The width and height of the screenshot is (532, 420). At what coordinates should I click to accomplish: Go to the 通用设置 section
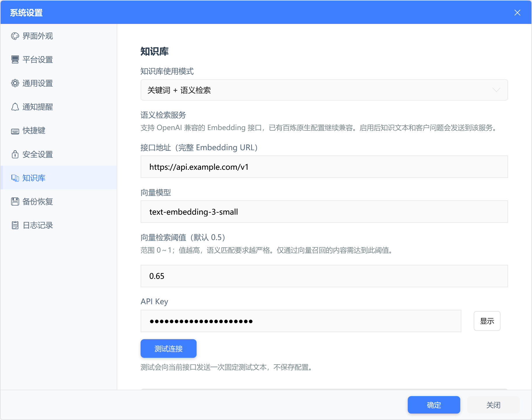click(x=59, y=83)
